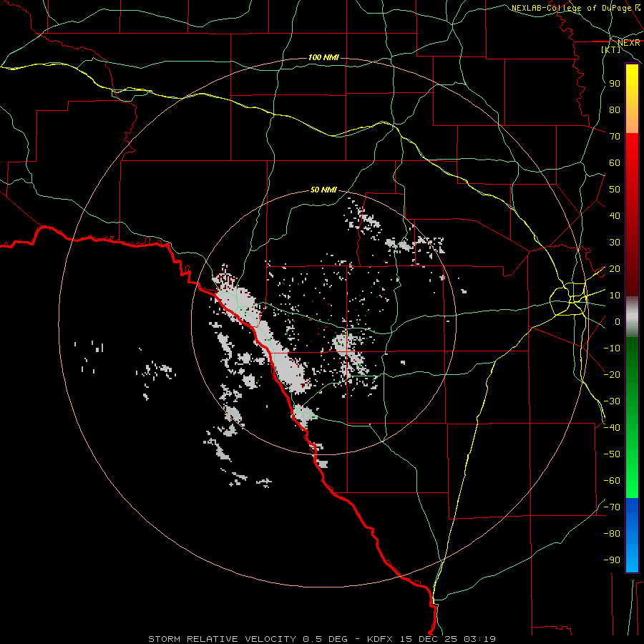Viewport: 644px width, 644px height.
Task: Select the -80 scale value
Action: click(612, 534)
